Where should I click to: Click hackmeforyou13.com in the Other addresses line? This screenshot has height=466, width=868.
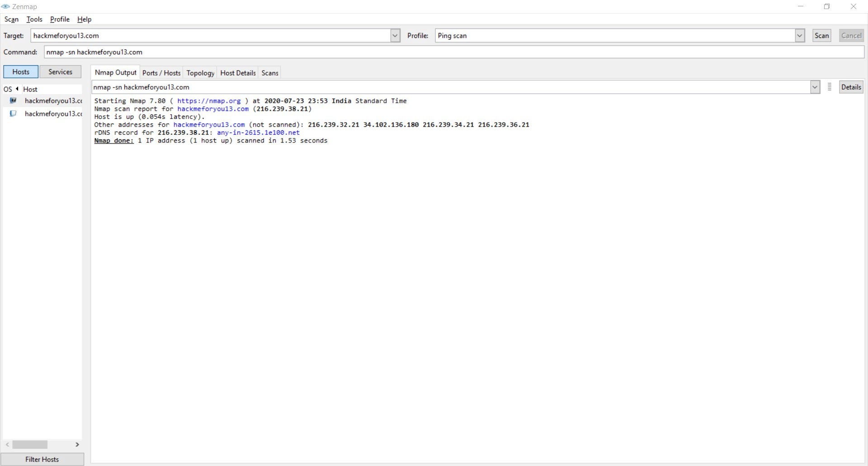[x=209, y=124]
